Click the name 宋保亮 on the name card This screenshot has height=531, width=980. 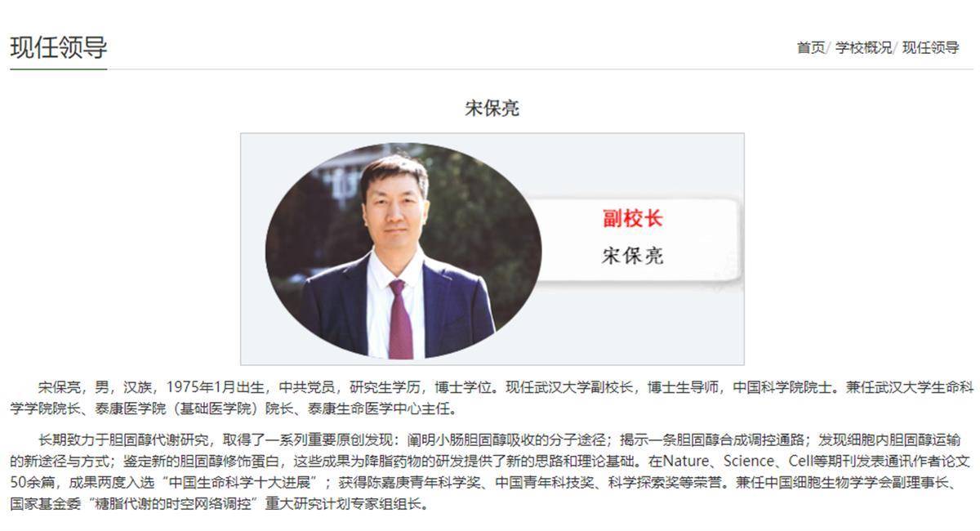click(633, 256)
